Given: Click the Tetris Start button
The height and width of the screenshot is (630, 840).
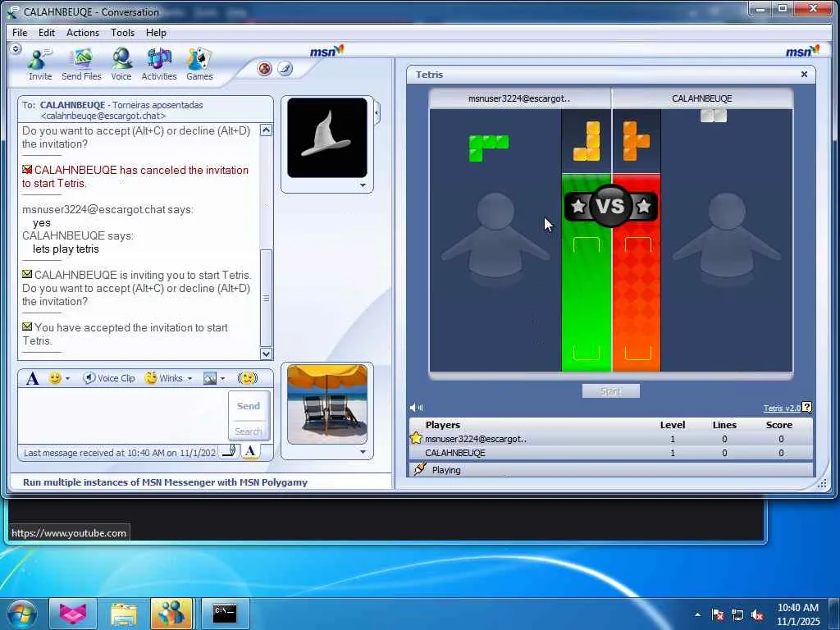Looking at the screenshot, I should [x=610, y=391].
